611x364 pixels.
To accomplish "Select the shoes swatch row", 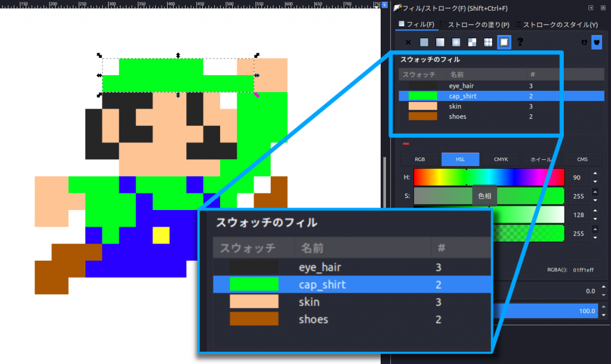I will pyautogui.click(x=501, y=116).
